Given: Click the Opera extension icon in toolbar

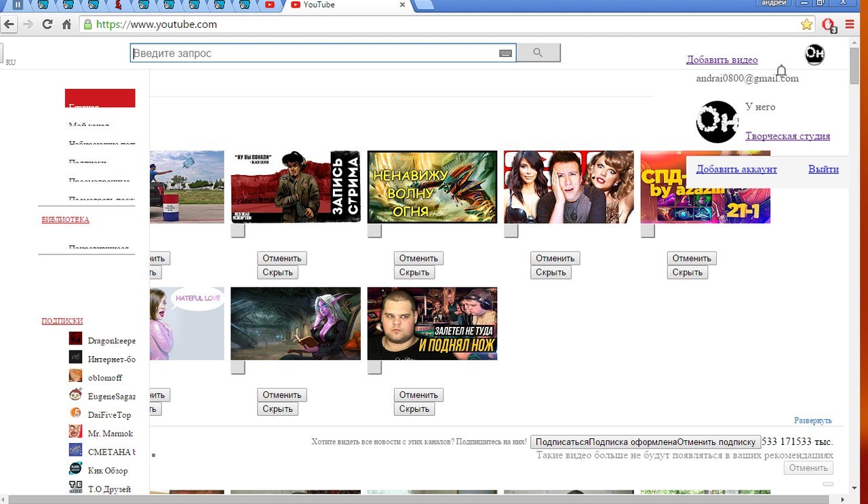Looking at the screenshot, I should [828, 24].
